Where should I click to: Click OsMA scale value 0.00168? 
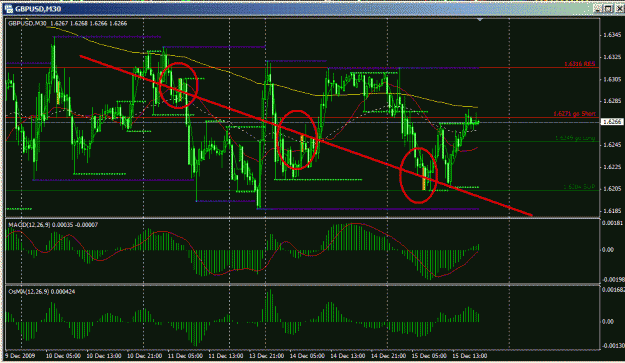pyautogui.click(x=613, y=290)
